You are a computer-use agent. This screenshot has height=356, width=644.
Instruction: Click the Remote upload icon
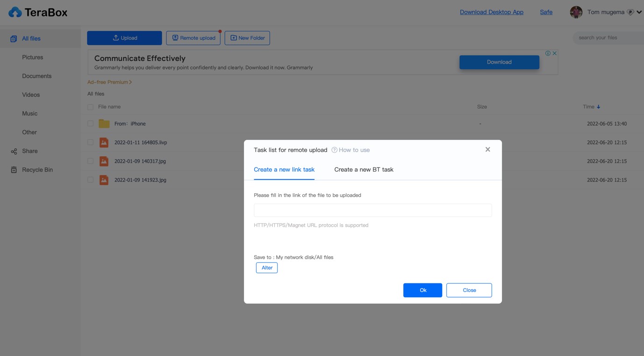[175, 37]
